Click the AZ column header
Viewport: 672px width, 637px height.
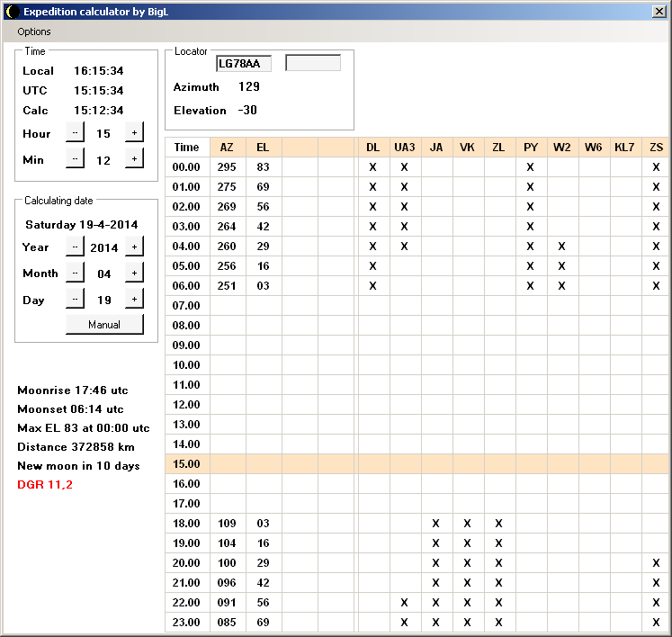point(227,148)
